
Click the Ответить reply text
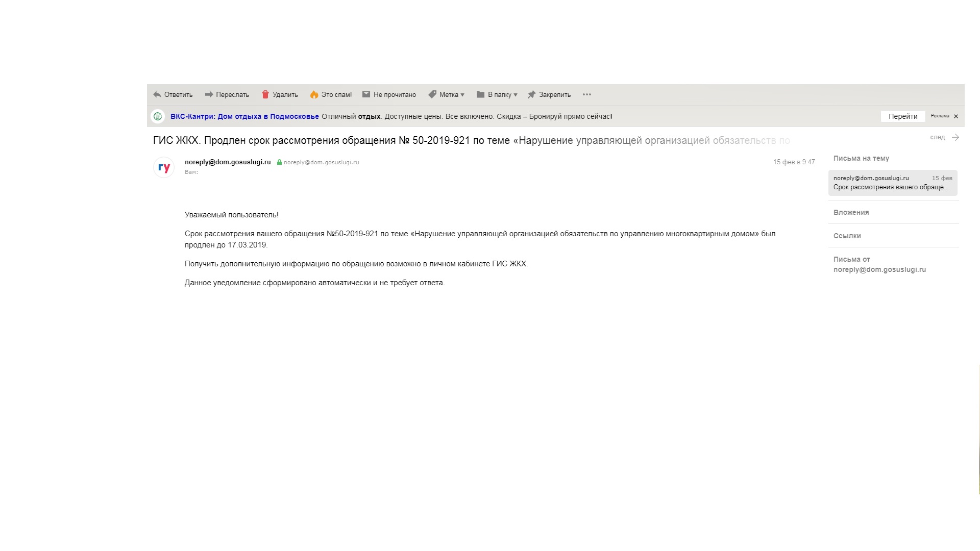click(179, 94)
